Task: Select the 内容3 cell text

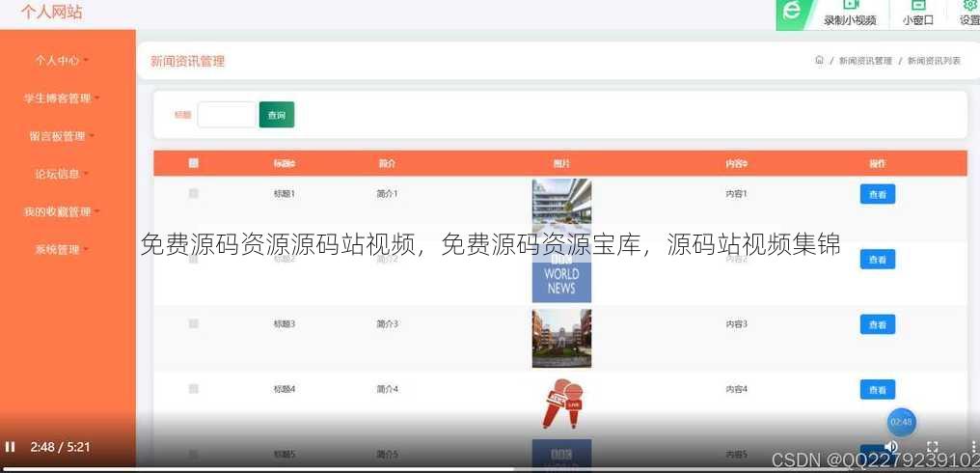Action: point(736,324)
